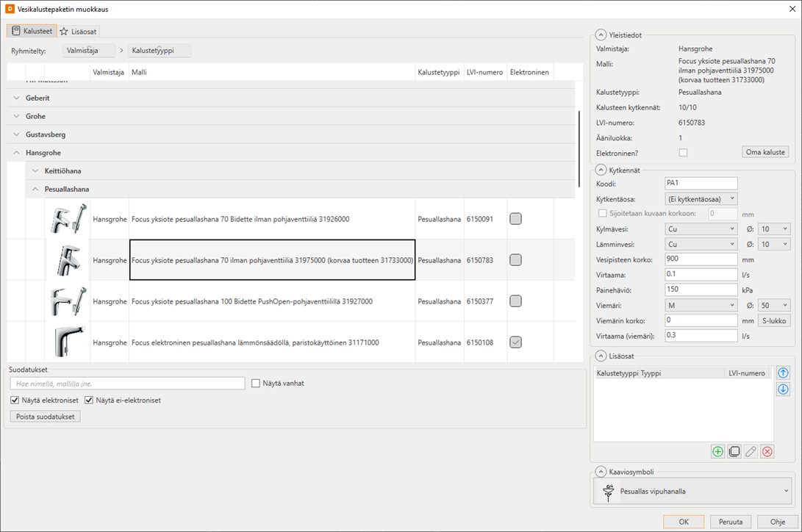The image size is (802, 532).
Task: Switch to the Kalusteet tab
Action: tap(32, 31)
